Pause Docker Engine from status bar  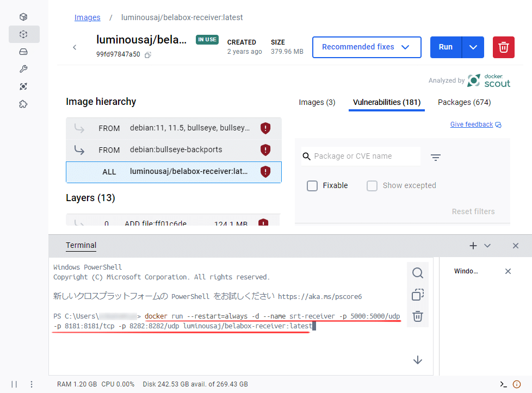pos(14,384)
